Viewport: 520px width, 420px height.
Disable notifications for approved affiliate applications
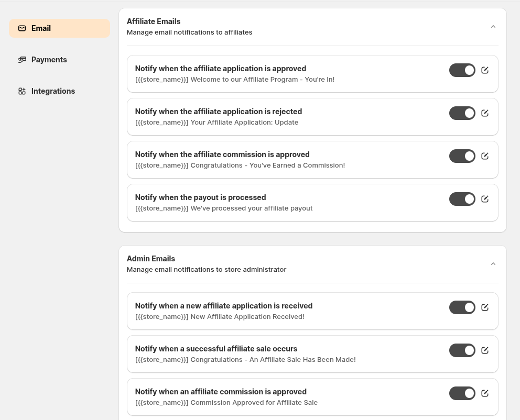[462, 70]
